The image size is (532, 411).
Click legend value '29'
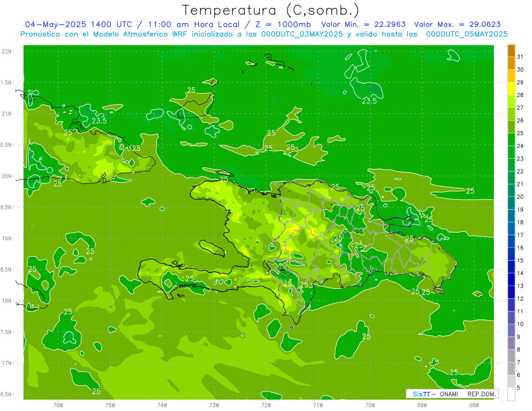point(520,82)
